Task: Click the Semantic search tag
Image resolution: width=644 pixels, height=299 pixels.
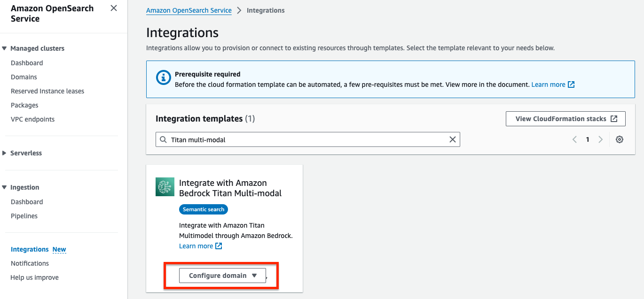Action: tap(204, 209)
